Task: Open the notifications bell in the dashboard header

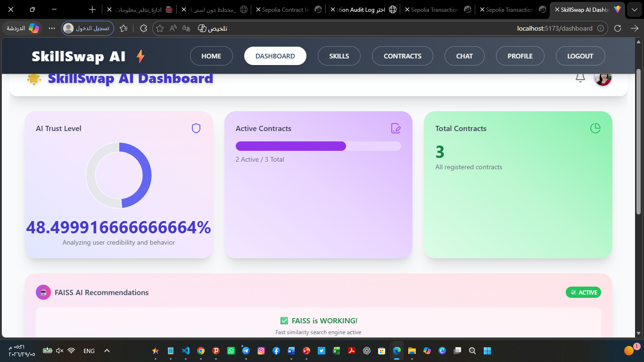Action: pos(580,78)
